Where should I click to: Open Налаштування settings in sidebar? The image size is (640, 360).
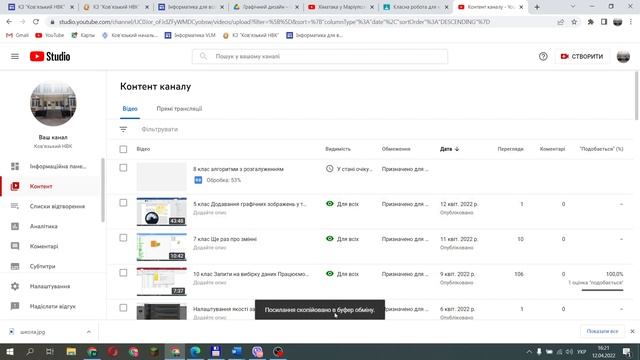(51, 286)
